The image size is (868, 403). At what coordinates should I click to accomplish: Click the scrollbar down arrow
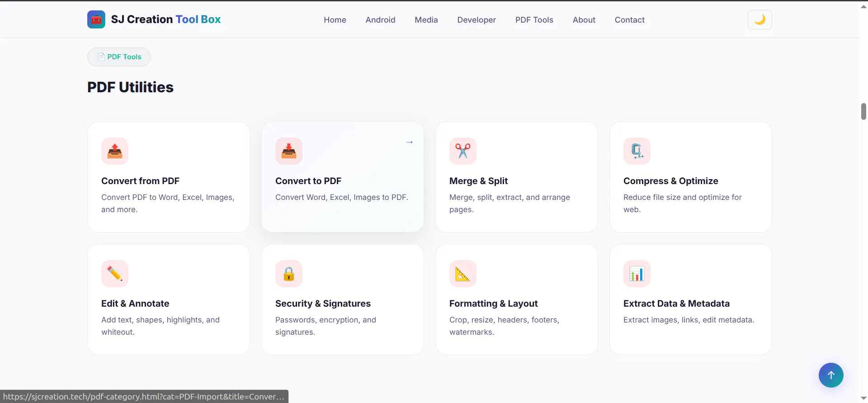(863, 398)
